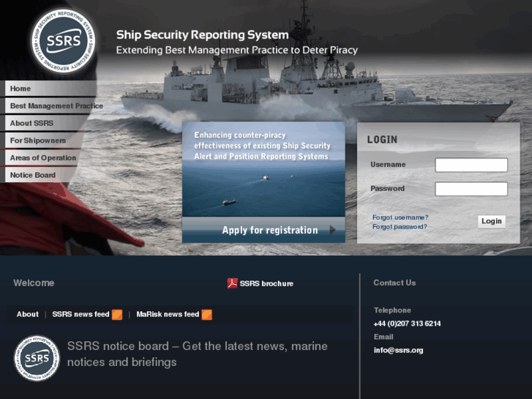Click the SSRS news feed RSS icon
Screen dimensions: 532x399
coord(117,315)
